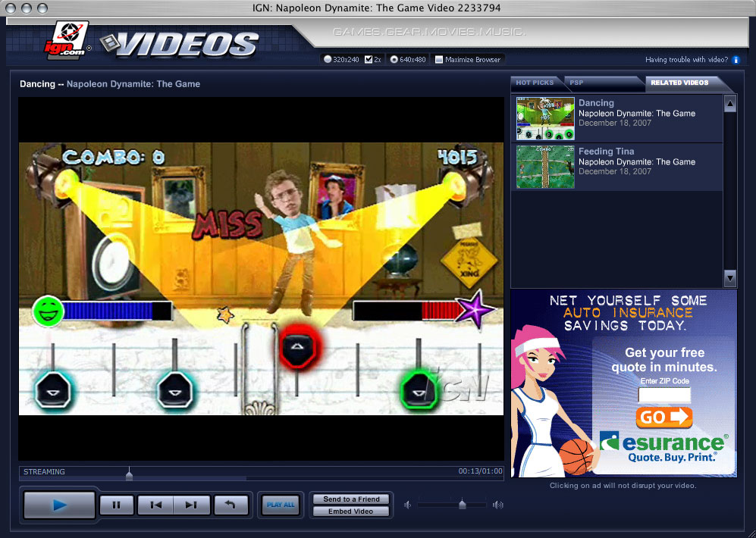
Task: Click the IGN.com logo
Action: click(66, 40)
